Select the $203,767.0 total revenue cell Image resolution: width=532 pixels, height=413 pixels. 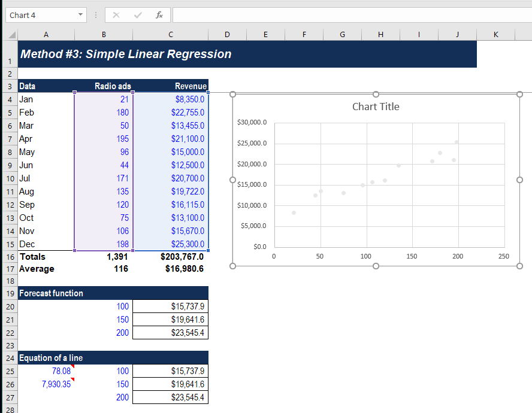(x=170, y=257)
